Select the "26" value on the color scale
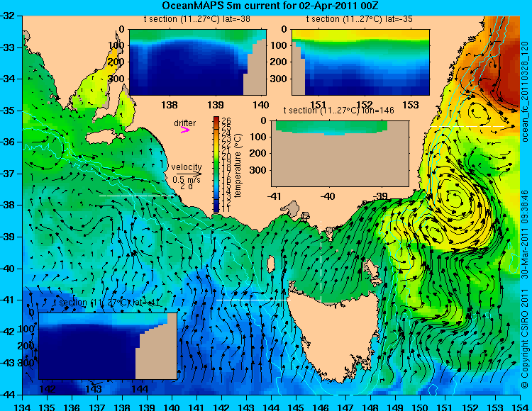The width and height of the screenshot is (532, 411). pyautogui.click(x=226, y=121)
